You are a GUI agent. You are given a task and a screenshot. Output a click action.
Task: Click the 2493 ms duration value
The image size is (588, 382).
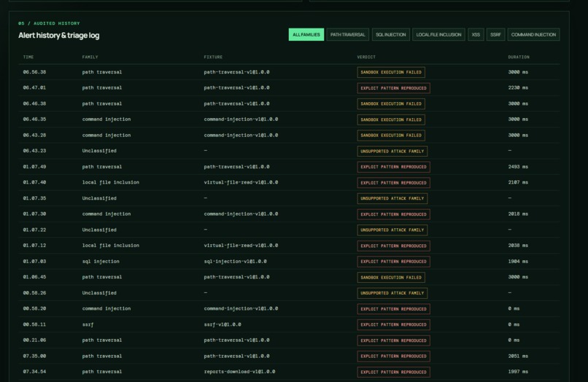[x=518, y=167]
